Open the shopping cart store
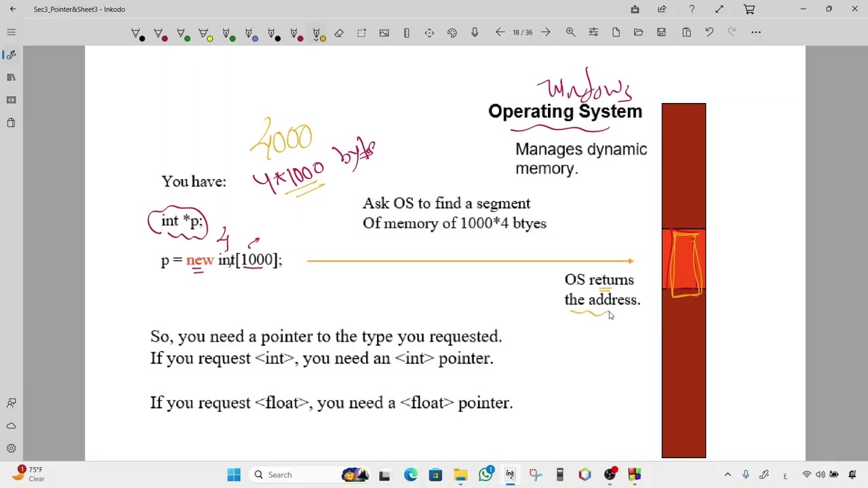868x488 pixels. 749,9
